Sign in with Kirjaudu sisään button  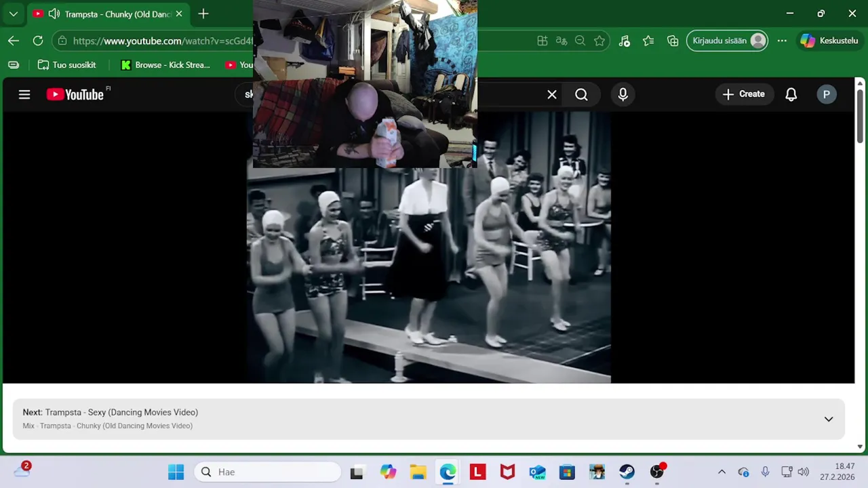pos(728,41)
